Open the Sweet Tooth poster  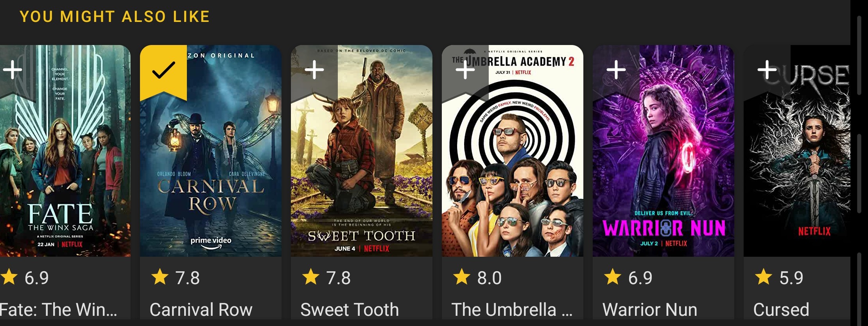[362, 164]
